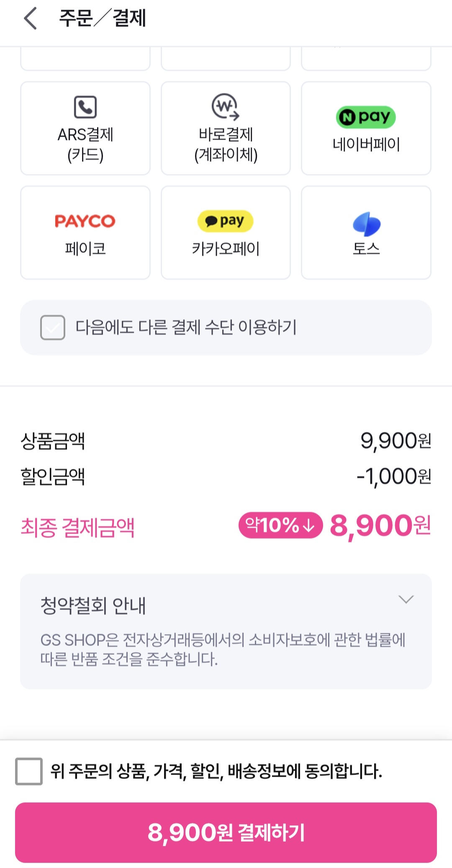The height and width of the screenshot is (868, 452).
Task: Open the 청약철회 안내 title
Action: tap(93, 606)
